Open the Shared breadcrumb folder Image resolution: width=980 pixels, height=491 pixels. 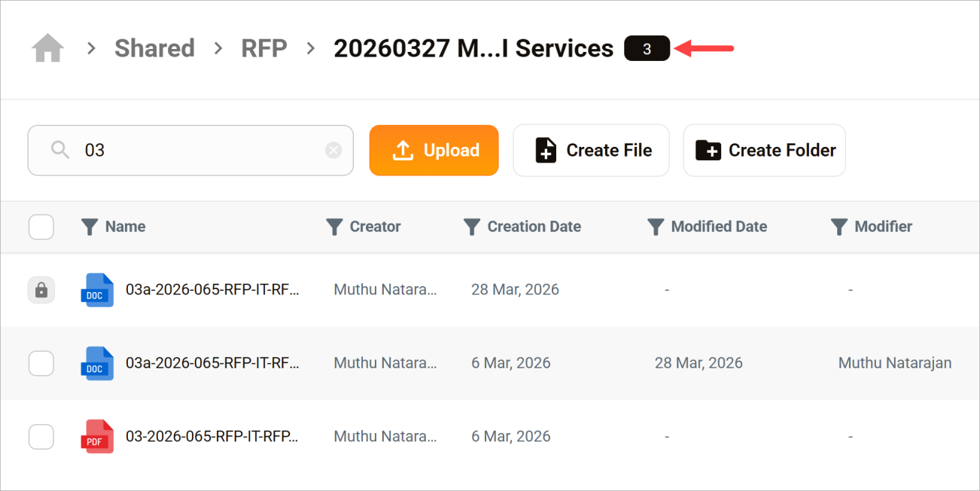click(x=154, y=48)
